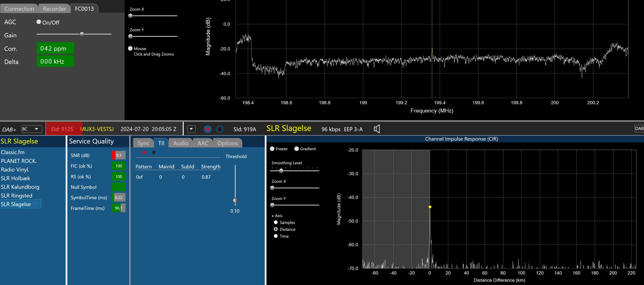Viewport: 644px width, 285px height.
Task: Start TII recording with small red dot
Action: point(144,152)
